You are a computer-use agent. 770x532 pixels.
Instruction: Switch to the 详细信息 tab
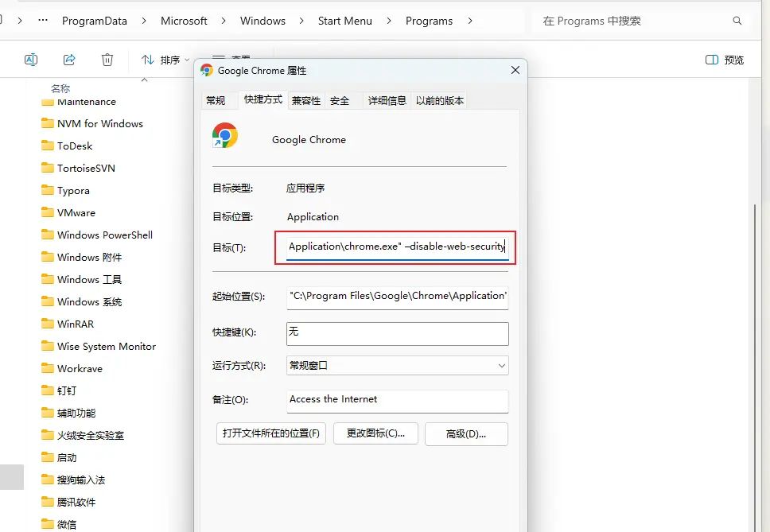[387, 101]
